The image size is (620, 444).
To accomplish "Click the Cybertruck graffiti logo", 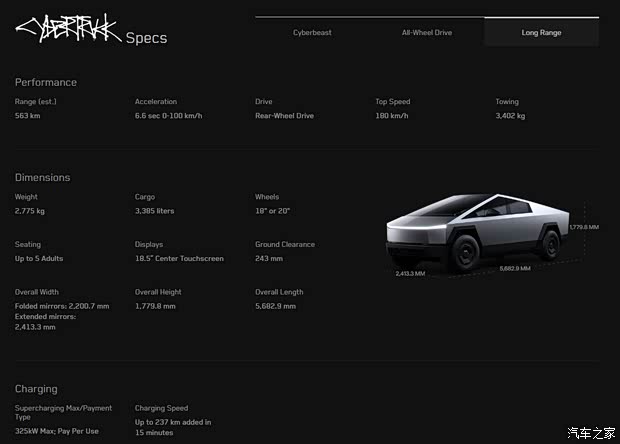I will (x=68, y=29).
